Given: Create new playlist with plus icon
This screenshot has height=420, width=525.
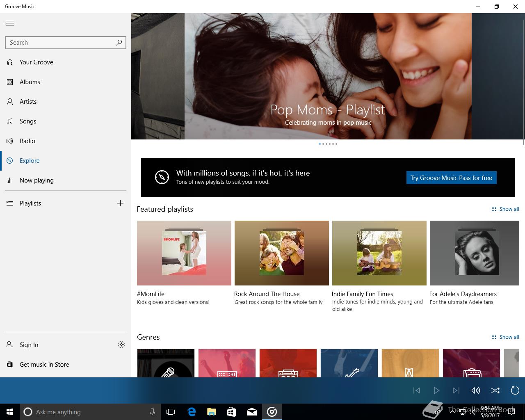Looking at the screenshot, I should coord(120,203).
